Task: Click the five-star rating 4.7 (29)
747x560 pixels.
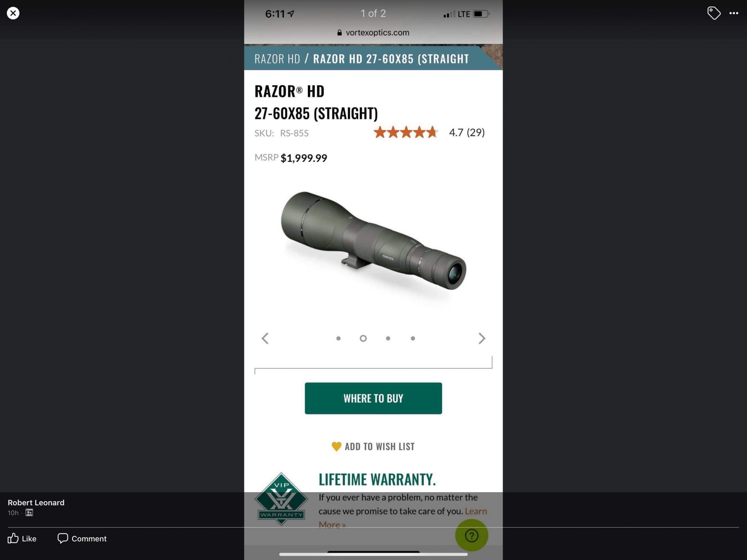Action: pos(429,132)
